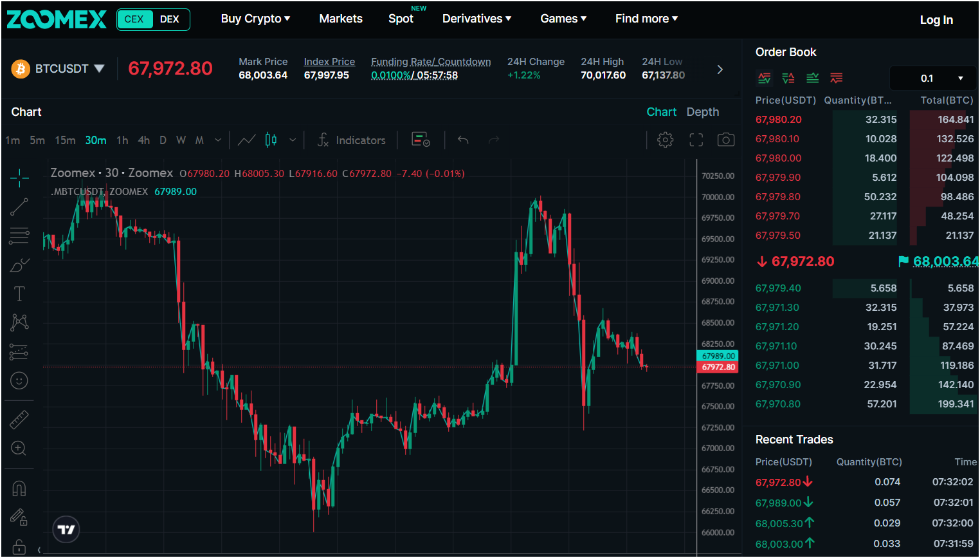Click the TradingView logo on chart
The width and height of the screenshot is (980, 558).
tap(66, 530)
